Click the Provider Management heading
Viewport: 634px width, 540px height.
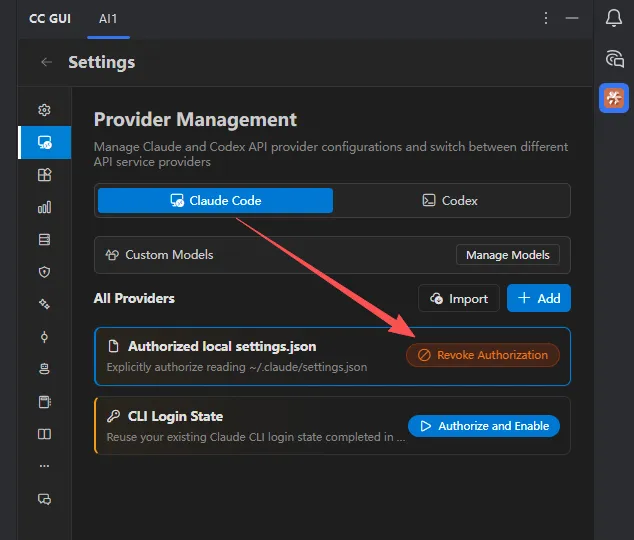tap(195, 120)
